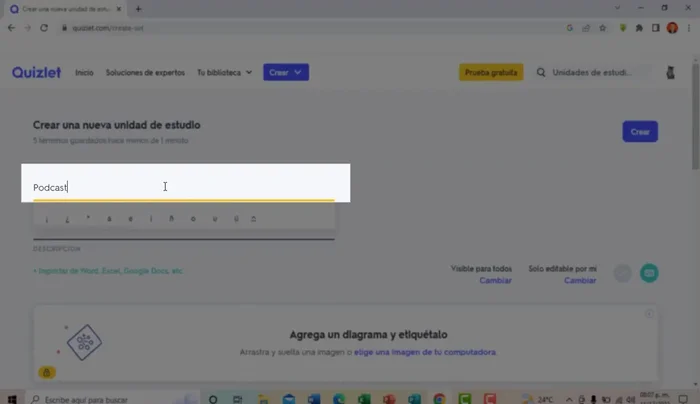Click the blue Crear button beside title
Screen dimensions: 700x404
point(640,132)
